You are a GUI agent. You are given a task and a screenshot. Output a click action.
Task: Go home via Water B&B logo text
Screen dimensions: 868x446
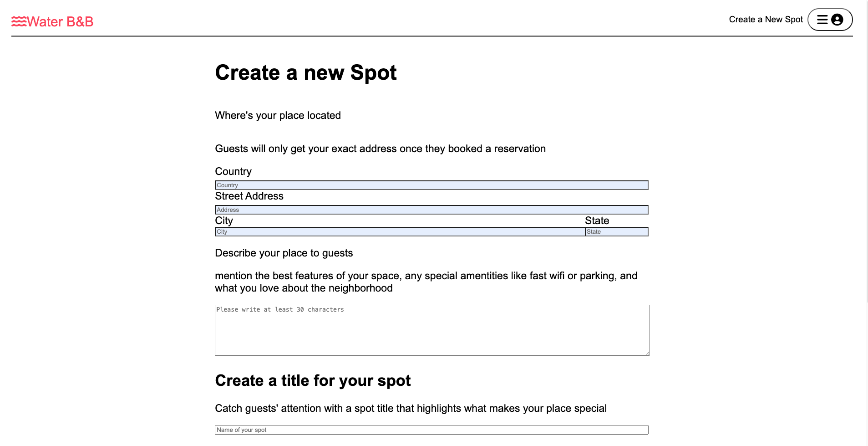60,21
